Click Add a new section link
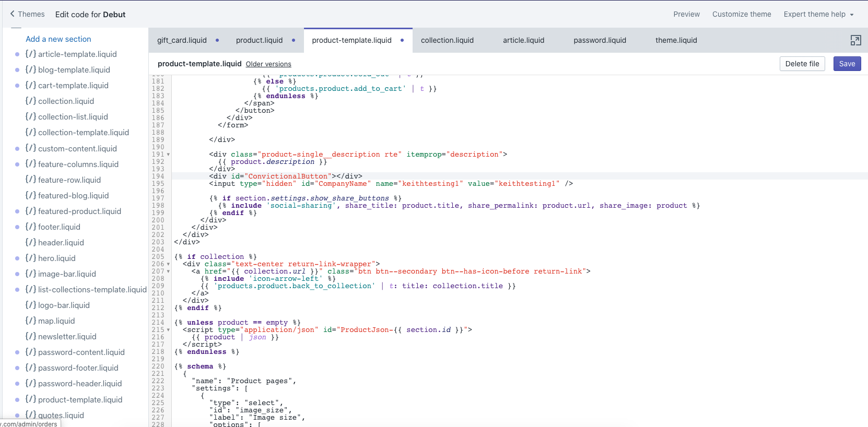Viewport: 868px width, 427px height. coord(58,39)
